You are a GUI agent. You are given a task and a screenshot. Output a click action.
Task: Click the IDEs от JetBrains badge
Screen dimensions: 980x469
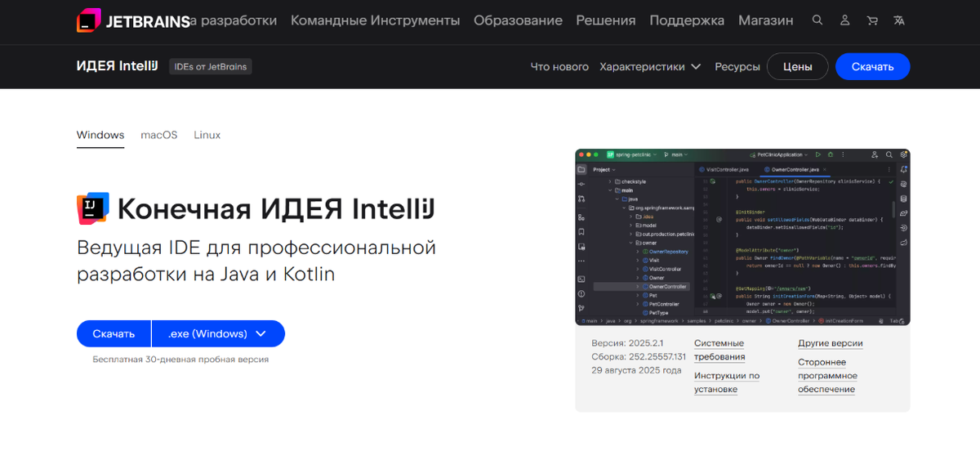(x=211, y=67)
